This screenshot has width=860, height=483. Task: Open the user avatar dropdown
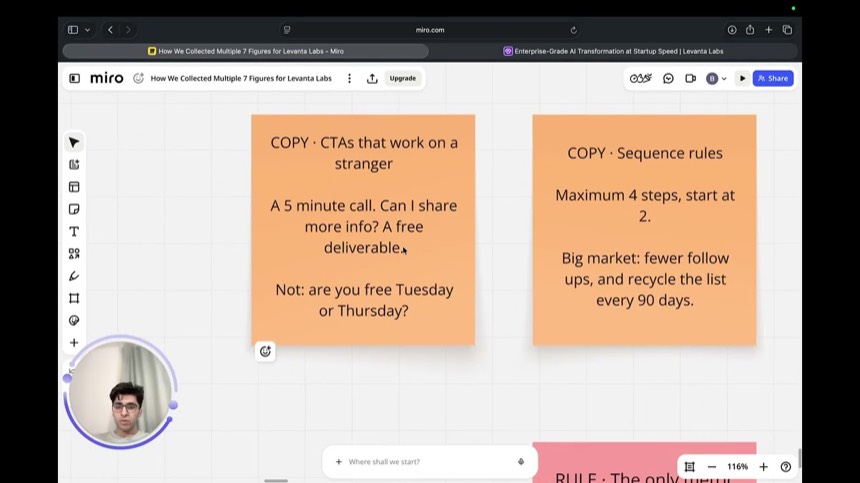point(716,78)
